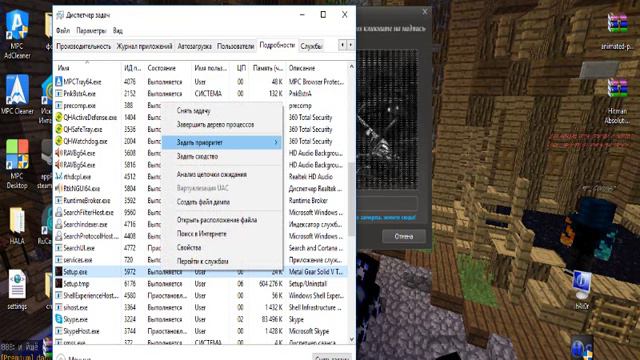Click the Skype.exe process icon
Viewport: 640px width, 360px height.
pyautogui.click(x=59, y=319)
